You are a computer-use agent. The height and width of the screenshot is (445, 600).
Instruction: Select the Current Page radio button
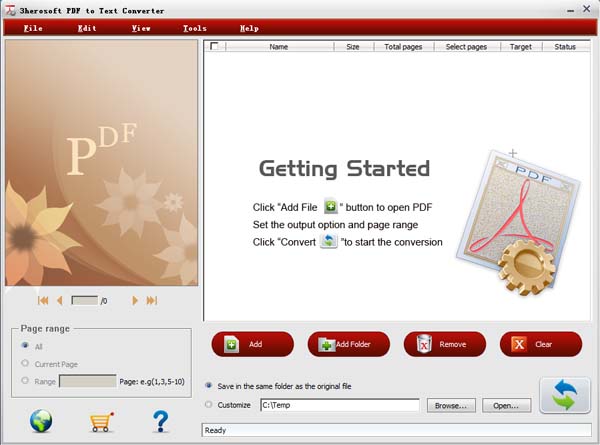coord(25,363)
